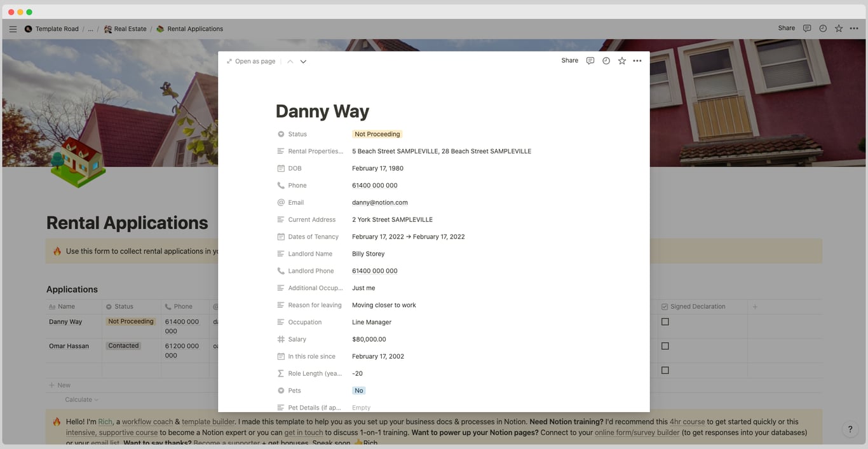Image resolution: width=868 pixels, height=449 pixels.
Task: Click the Email at-sign property icon
Action: pos(281,203)
